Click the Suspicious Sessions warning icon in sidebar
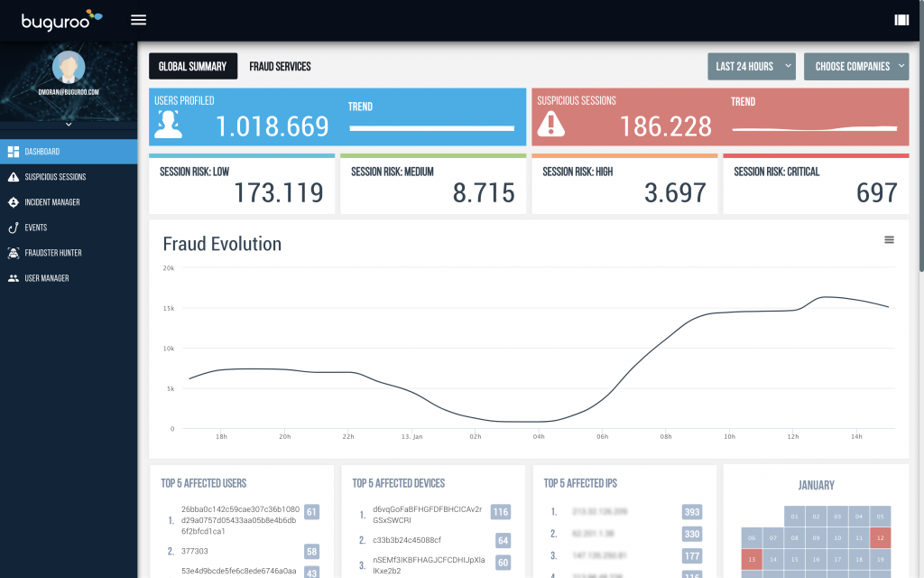 tap(13, 177)
